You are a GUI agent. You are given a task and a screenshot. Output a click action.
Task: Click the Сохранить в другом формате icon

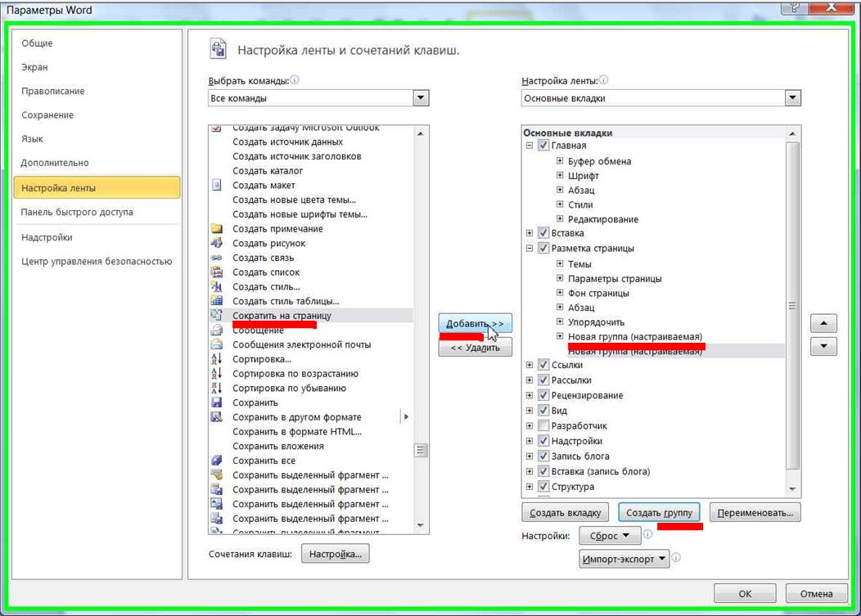[216, 416]
